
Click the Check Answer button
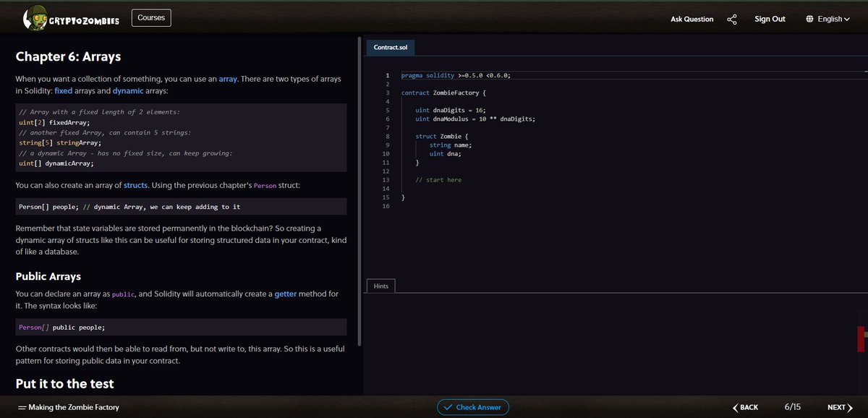pos(473,407)
